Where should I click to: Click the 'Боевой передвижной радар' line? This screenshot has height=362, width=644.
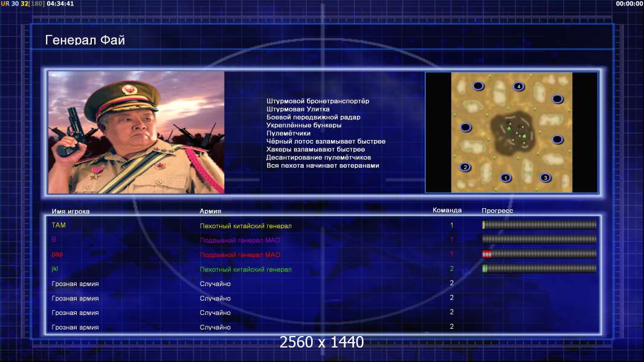pos(314,117)
